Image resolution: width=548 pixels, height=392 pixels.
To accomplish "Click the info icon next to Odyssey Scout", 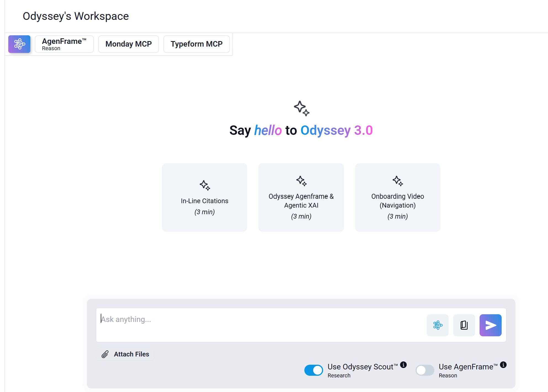I will pyautogui.click(x=403, y=365).
